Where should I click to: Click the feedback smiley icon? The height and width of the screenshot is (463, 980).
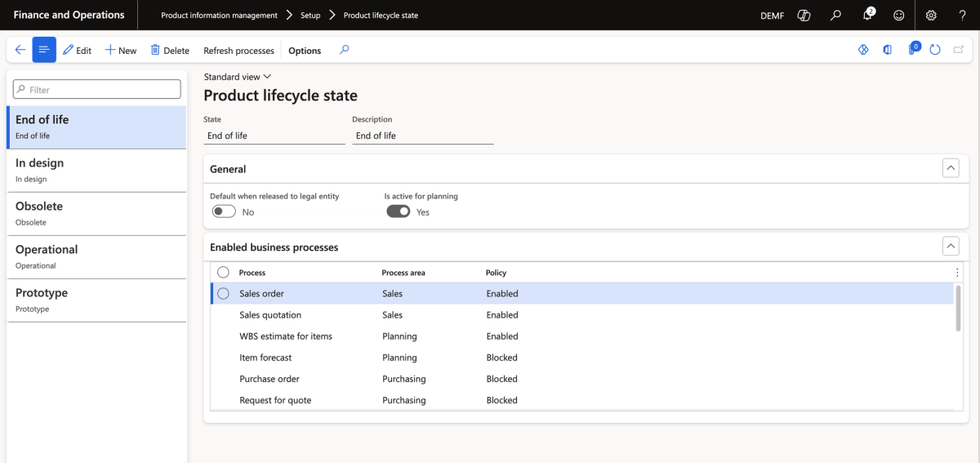tap(899, 15)
